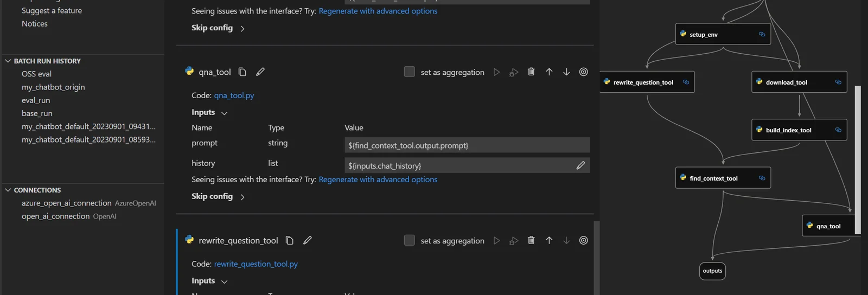This screenshot has height=295, width=868.
Task: Select azure_open_ai_connection in Connections
Action: [x=66, y=203]
